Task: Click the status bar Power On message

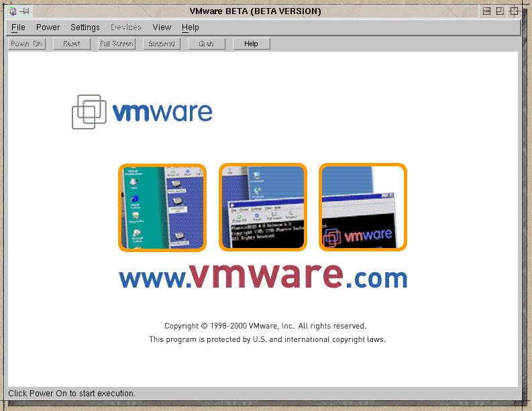Action: (x=72, y=394)
